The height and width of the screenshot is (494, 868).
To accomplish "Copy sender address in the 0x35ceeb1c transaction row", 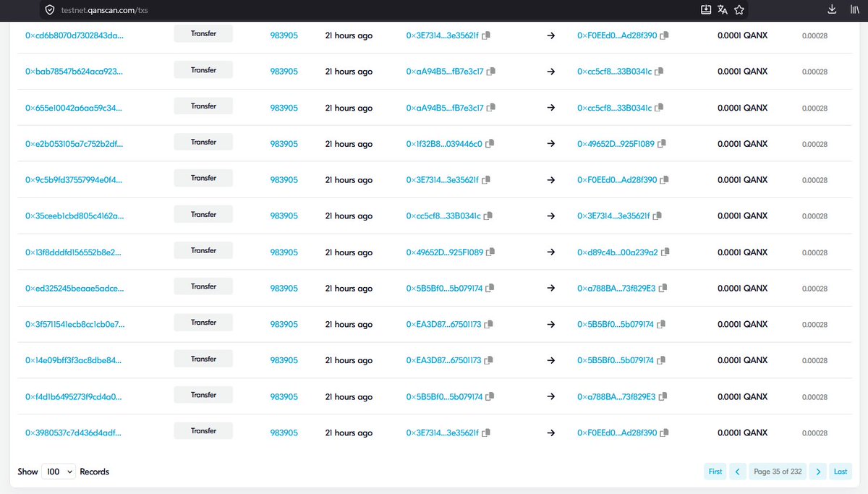I will (x=488, y=216).
